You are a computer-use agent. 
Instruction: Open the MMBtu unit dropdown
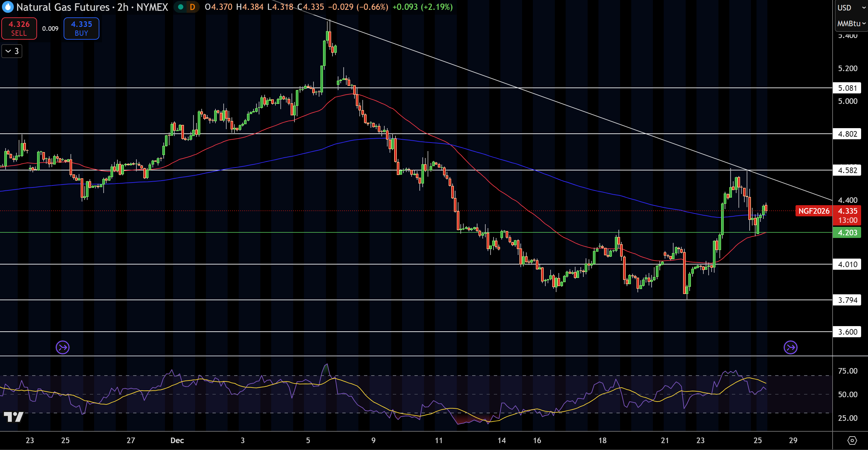(851, 24)
